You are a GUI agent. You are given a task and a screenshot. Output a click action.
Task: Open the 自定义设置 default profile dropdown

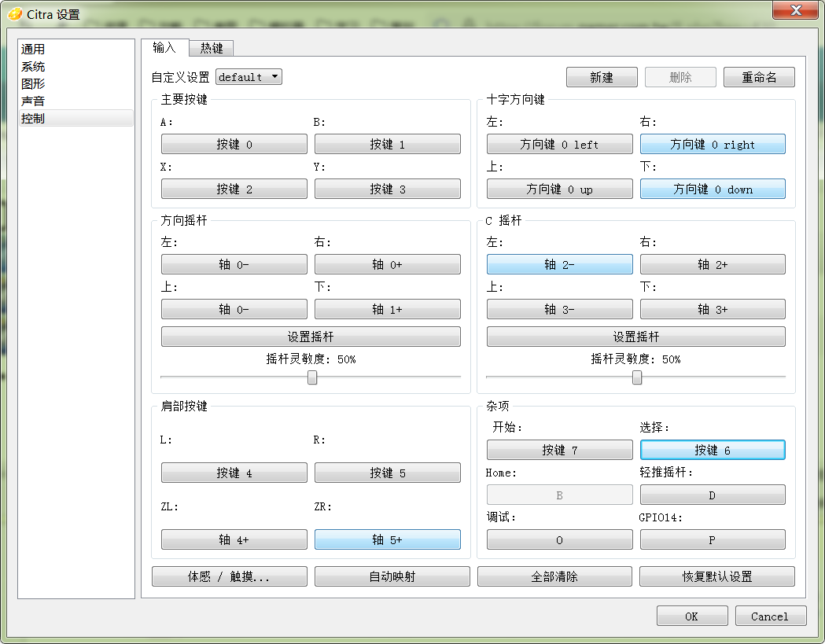(x=249, y=77)
